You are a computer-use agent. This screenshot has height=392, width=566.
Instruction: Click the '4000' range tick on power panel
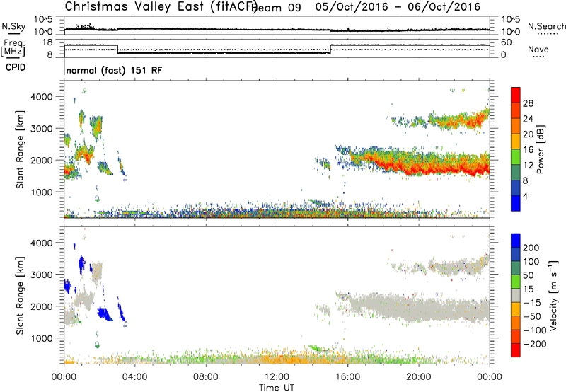[x=42, y=97]
